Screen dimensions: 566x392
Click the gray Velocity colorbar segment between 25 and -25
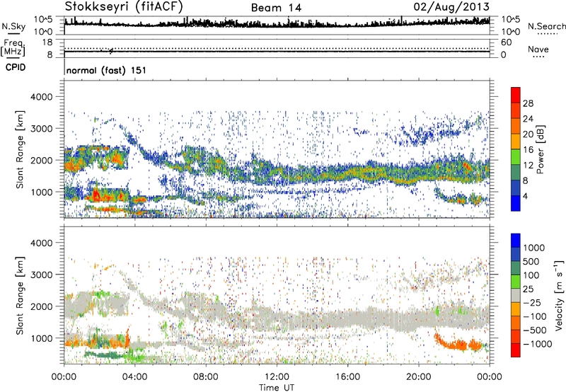pos(516,295)
